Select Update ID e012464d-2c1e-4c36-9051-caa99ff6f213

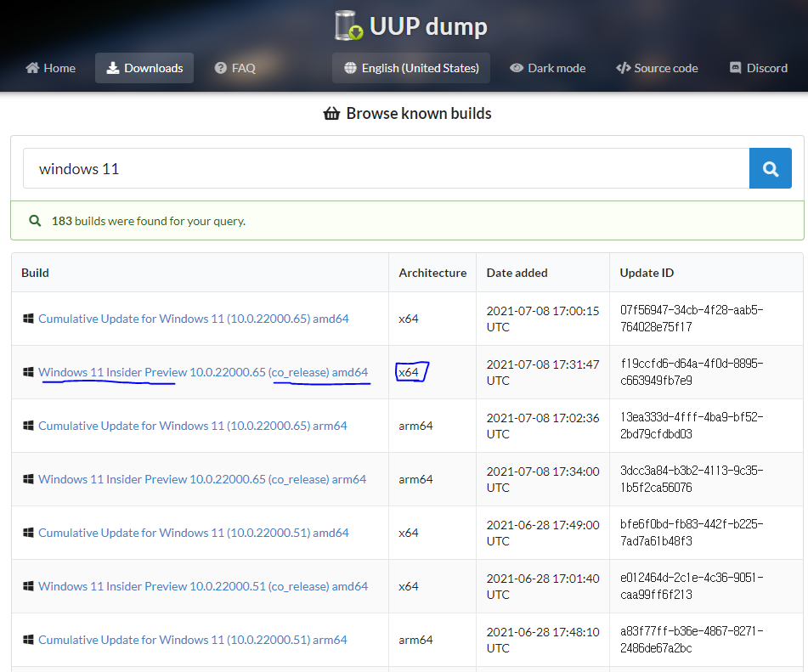click(x=692, y=587)
